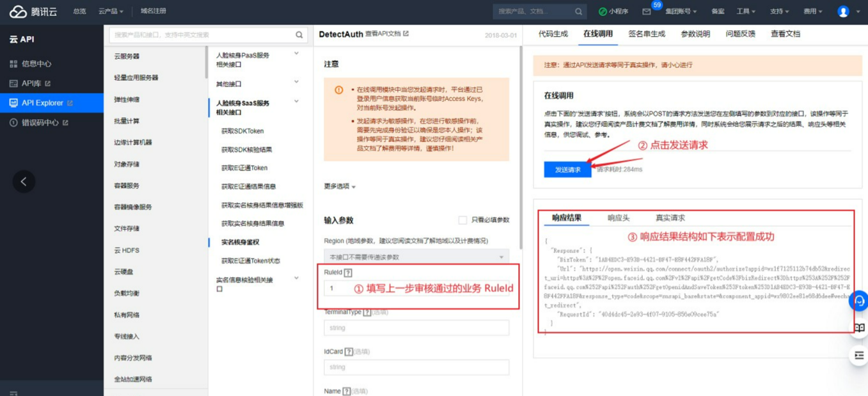The width and height of the screenshot is (868, 396).
Task: Open the floating customer service headset button
Action: [858, 301]
